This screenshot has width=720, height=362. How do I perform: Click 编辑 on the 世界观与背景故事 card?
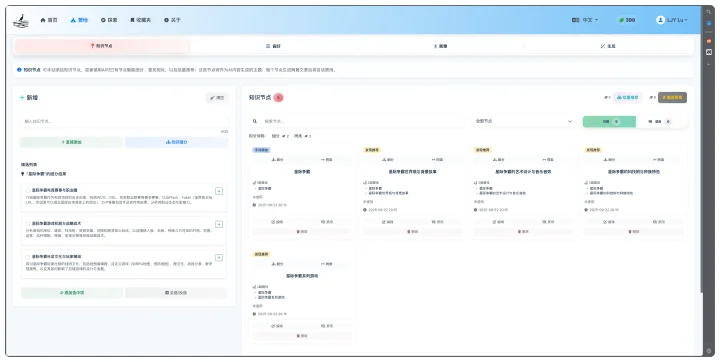click(388, 222)
